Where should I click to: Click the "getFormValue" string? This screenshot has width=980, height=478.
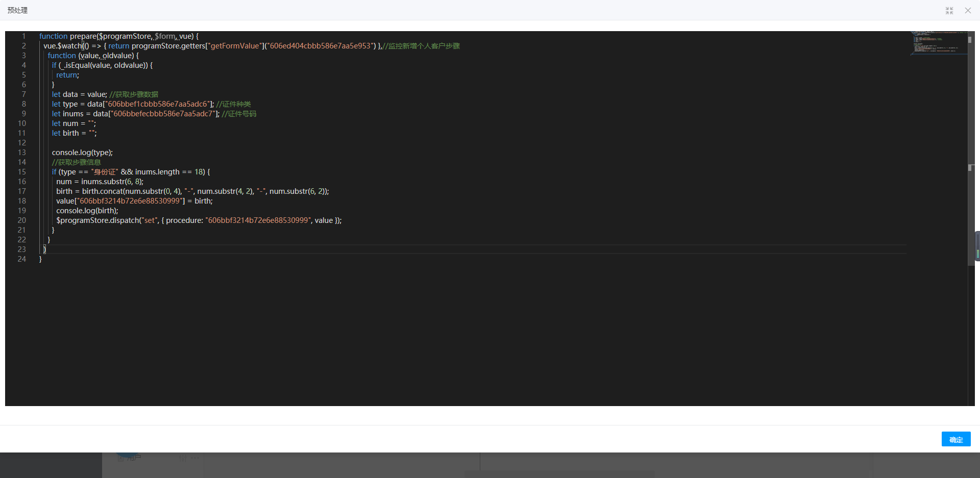coord(235,46)
